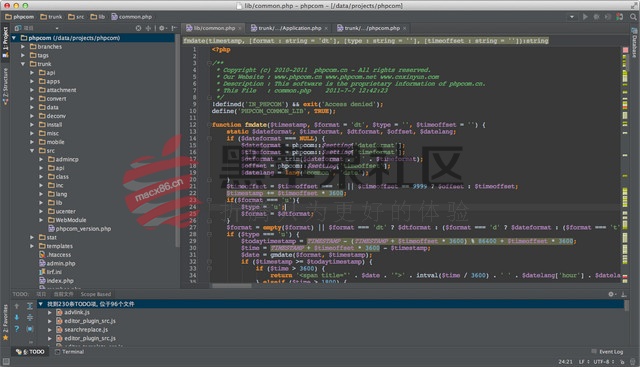This screenshot has width=640, height=367.
Task: Enter macOS full screen with arrows icon
Action: point(634,5)
